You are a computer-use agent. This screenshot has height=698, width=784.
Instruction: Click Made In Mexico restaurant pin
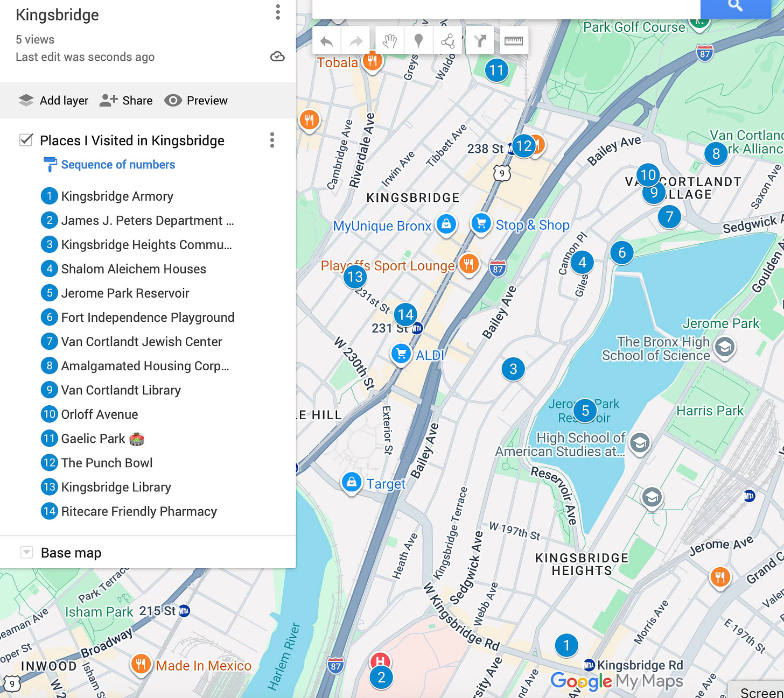coord(141,664)
